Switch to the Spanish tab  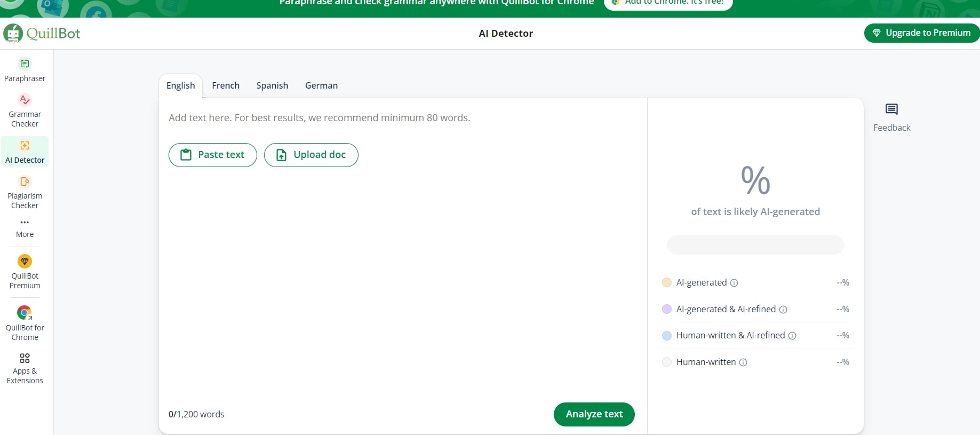click(x=272, y=85)
